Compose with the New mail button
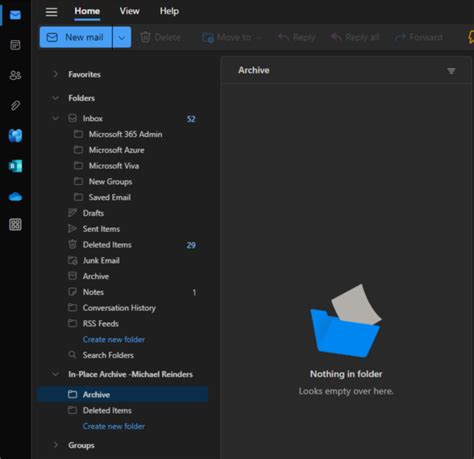 tap(76, 37)
